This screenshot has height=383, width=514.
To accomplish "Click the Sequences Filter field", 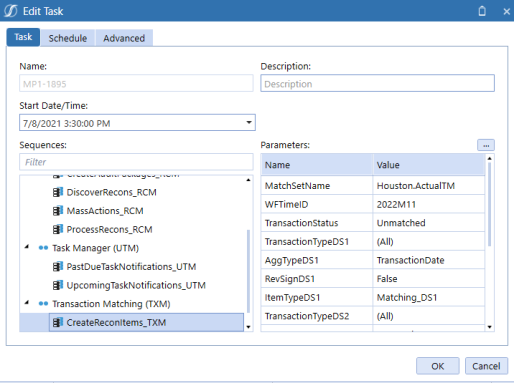I will tap(136, 162).
